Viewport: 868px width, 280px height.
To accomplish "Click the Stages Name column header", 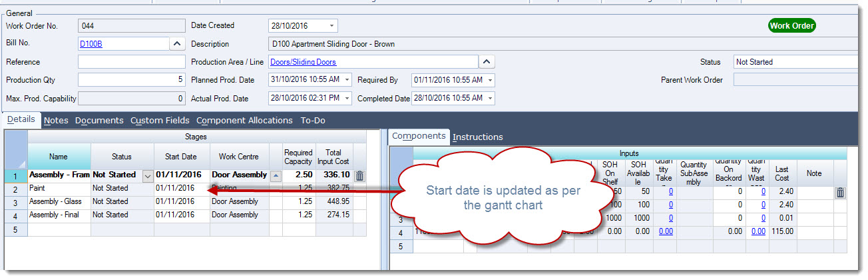I will [x=59, y=157].
